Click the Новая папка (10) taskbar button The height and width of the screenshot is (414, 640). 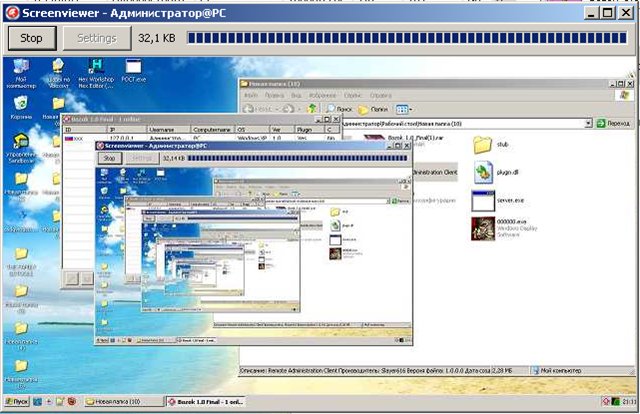point(124,402)
